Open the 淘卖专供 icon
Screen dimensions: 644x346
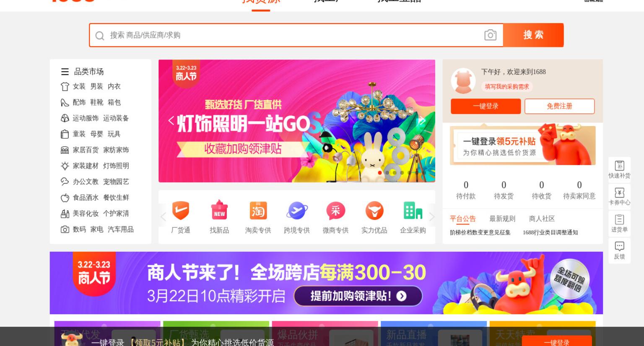point(258,211)
